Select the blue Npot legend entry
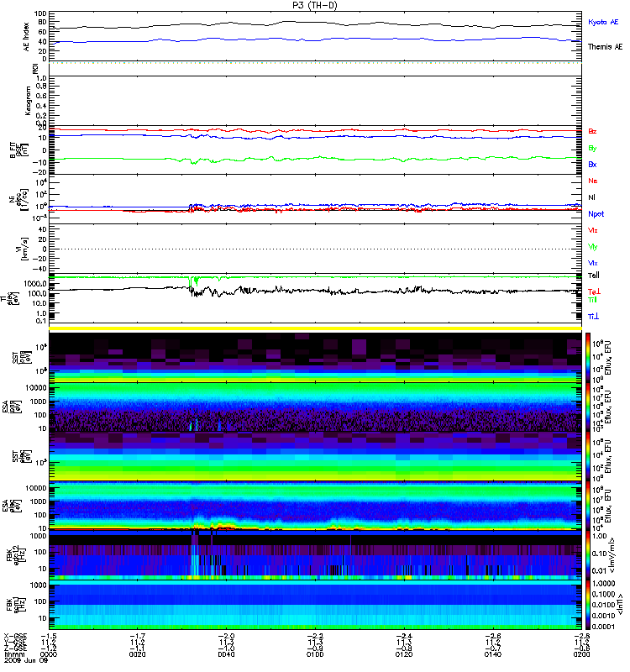 coord(596,214)
